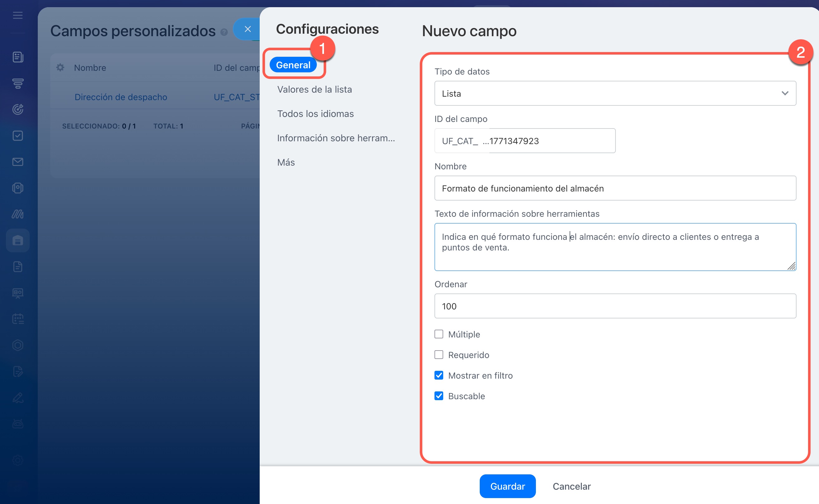Click the target goal icon in sidebar

[x=18, y=109]
